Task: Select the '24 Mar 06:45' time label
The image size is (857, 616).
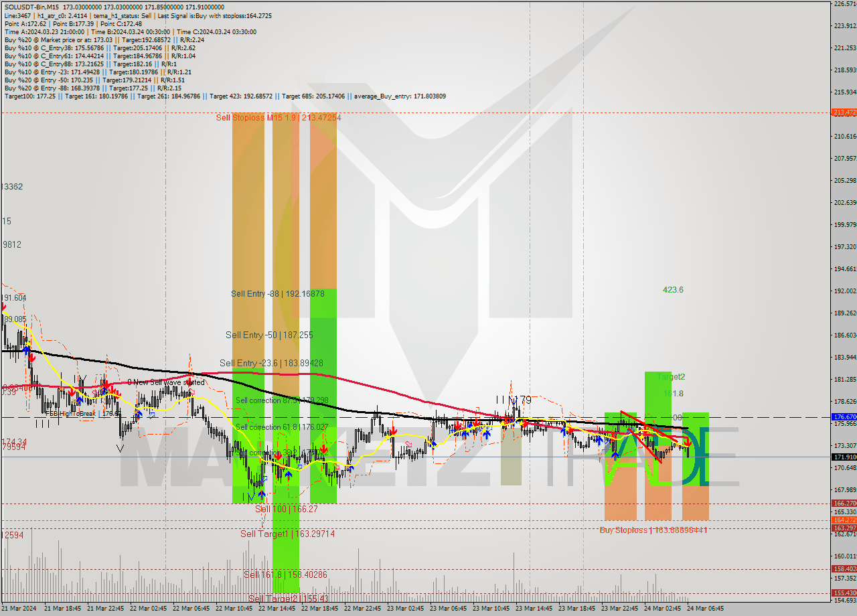Action: (705, 609)
